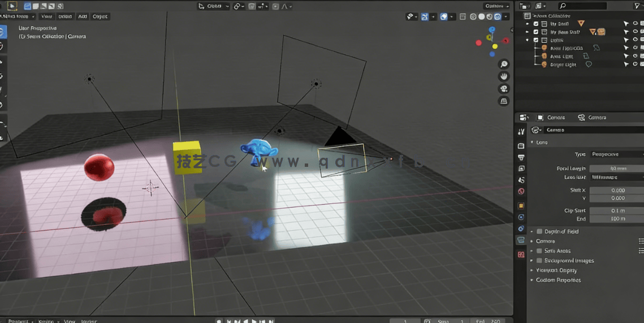The height and width of the screenshot is (323, 644).
Task: Collapse the Lights collection in outliner
Action: [x=528, y=40]
